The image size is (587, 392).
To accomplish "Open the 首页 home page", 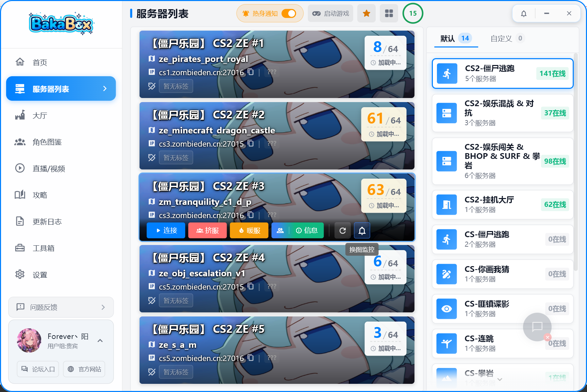I will click(61, 62).
